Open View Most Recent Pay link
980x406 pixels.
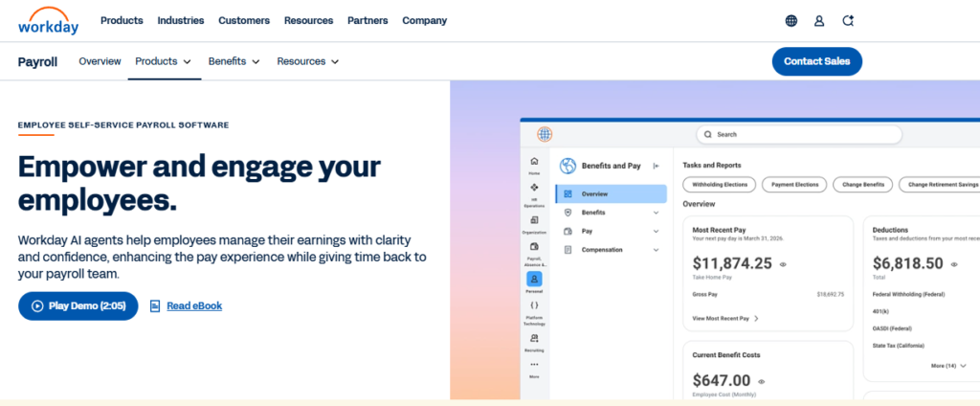point(725,319)
